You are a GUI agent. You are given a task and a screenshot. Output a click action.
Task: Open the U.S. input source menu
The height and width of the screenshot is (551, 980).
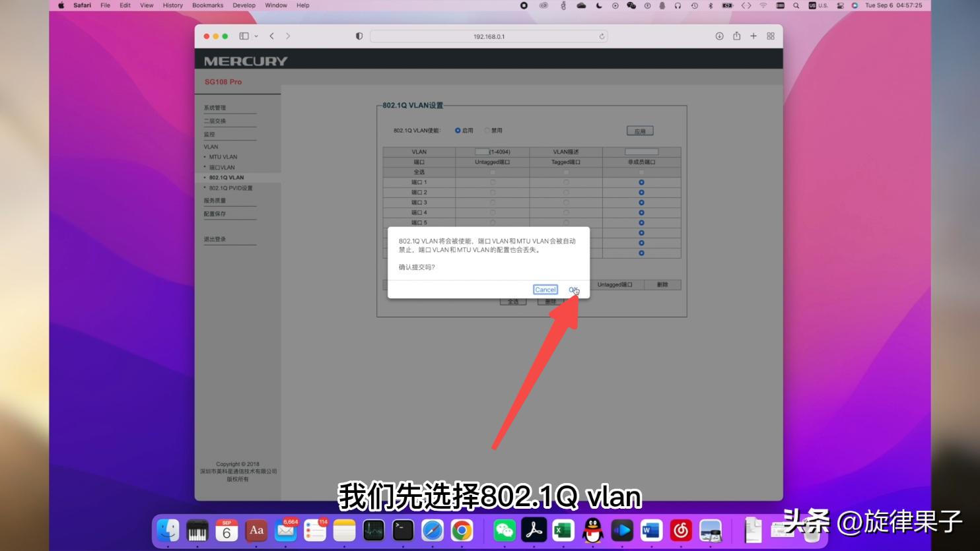pyautogui.click(x=820, y=5)
